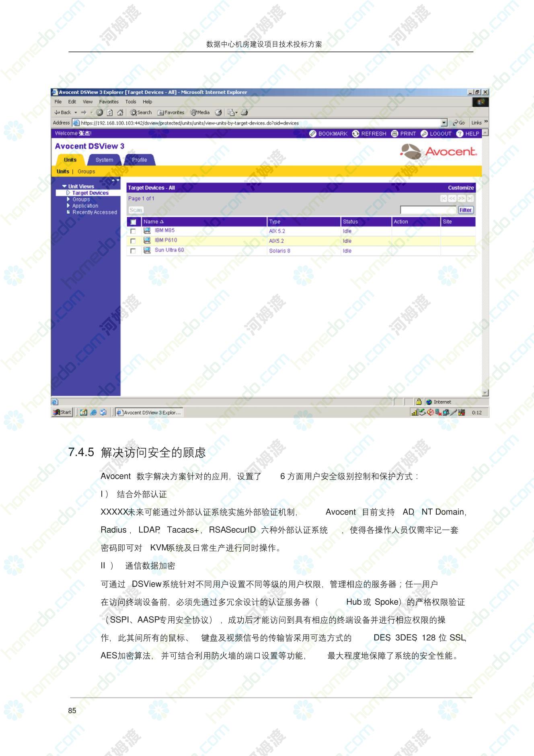Open the Favorites menu
Image resolution: width=534 pixels, height=756 pixels.
(x=109, y=102)
